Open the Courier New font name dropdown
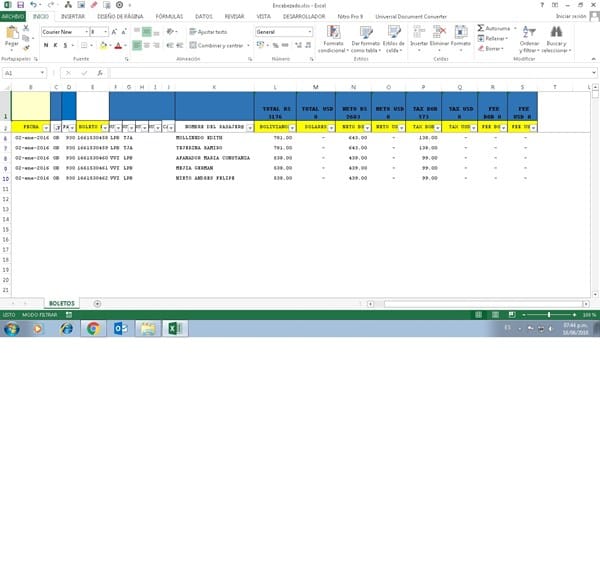The height and width of the screenshot is (562, 600). coord(86,32)
